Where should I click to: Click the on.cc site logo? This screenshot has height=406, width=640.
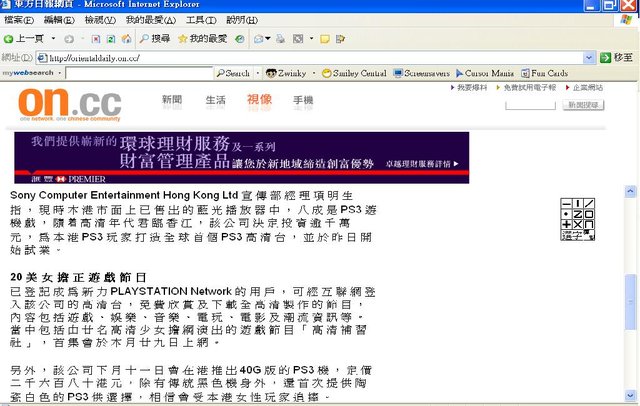point(70,105)
